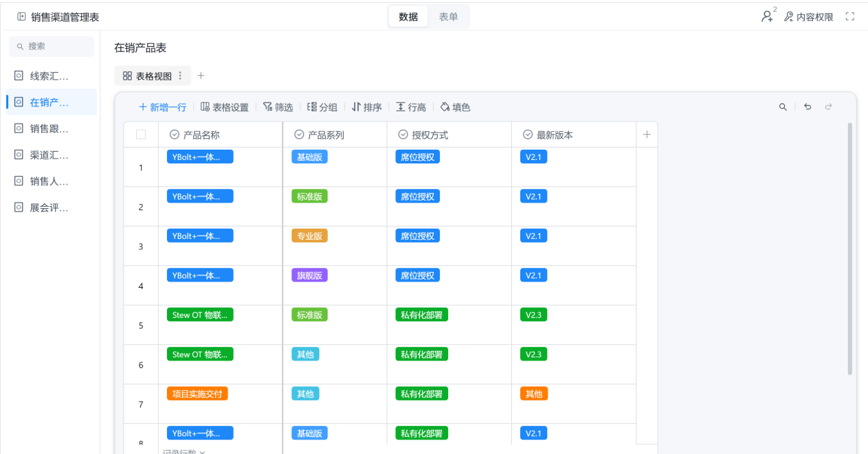Open the 填色 fill color tool

455,107
